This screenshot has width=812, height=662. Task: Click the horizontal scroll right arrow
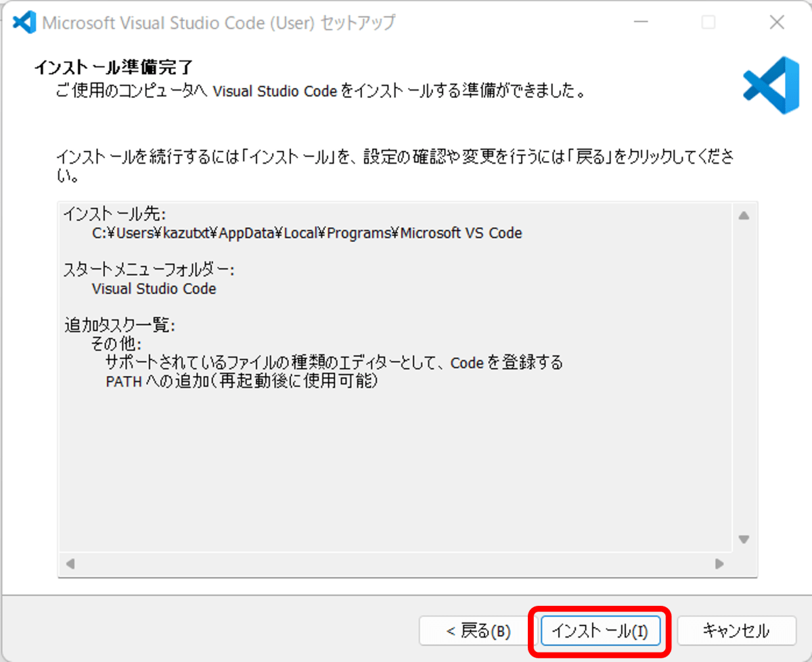pos(719,563)
